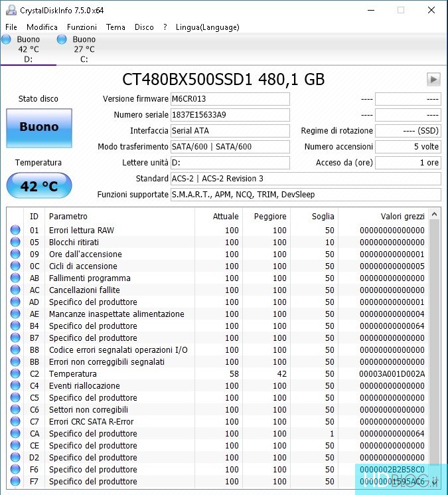Click the Versione firmware field
The height and width of the screenshot is (495, 448).
230,99
